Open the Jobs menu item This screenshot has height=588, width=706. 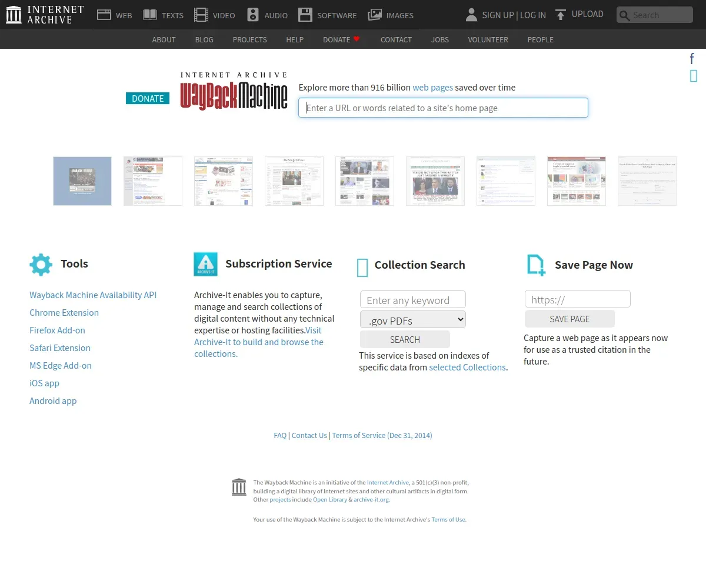coord(440,39)
